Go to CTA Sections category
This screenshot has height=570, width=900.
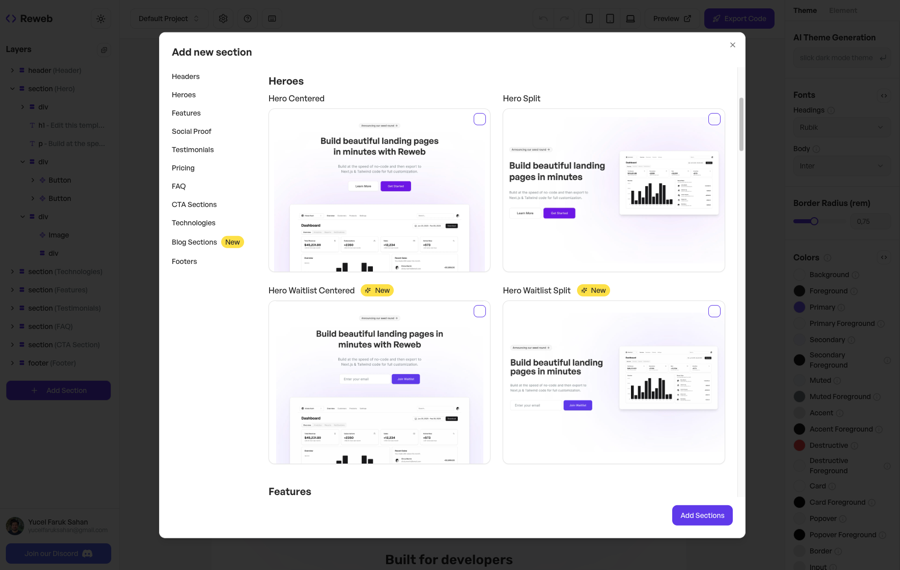(x=194, y=204)
